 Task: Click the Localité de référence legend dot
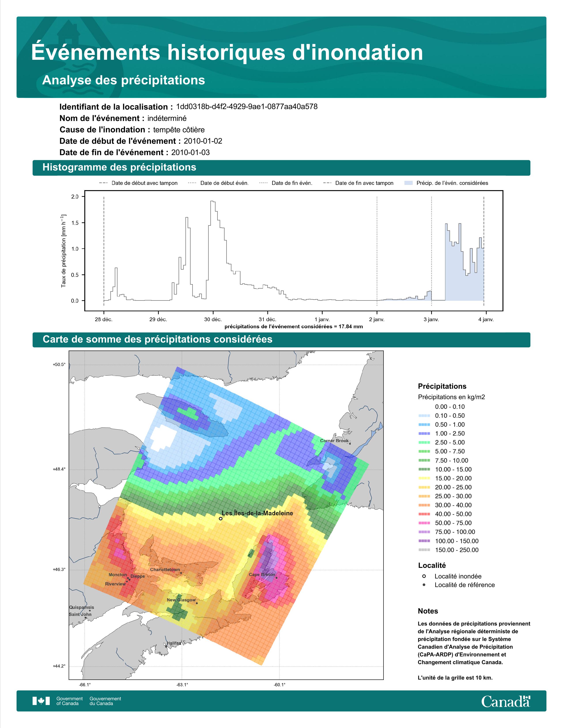click(424, 585)
